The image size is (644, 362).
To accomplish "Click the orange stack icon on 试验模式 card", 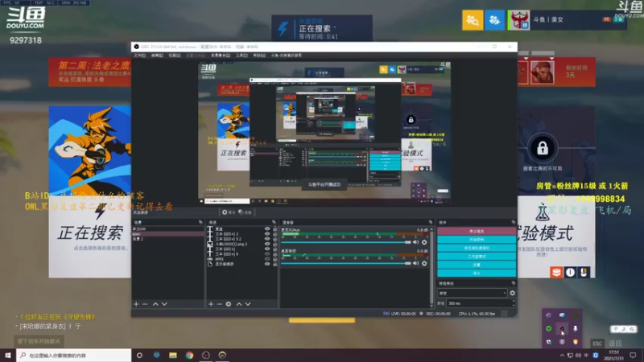I will coord(556,272).
